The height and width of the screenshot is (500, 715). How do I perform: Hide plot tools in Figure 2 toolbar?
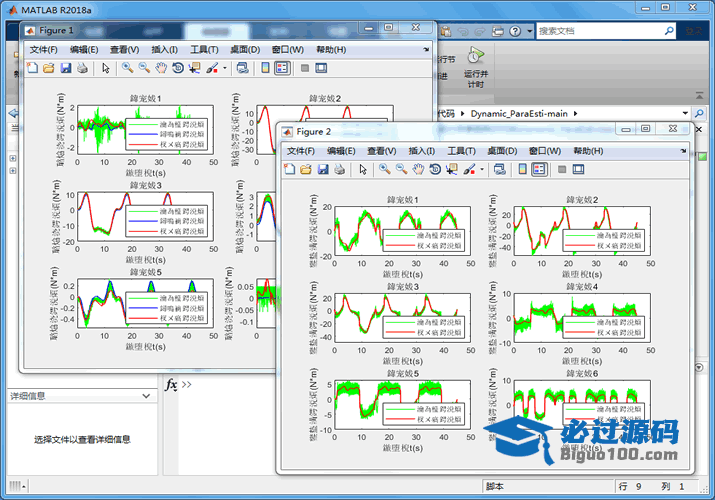click(x=562, y=170)
